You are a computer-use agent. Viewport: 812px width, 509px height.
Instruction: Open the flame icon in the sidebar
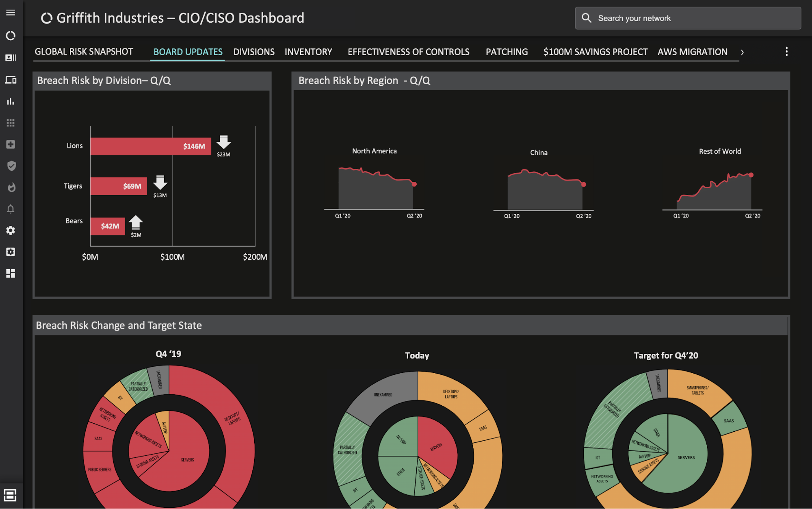[11, 187]
